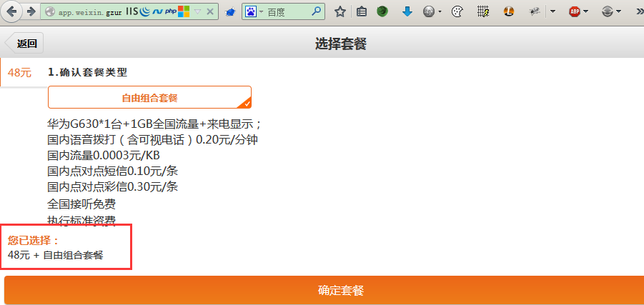Click the search magnifier icon
Screen dimensions: 644x305
pyautogui.click(x=316, y=11)
